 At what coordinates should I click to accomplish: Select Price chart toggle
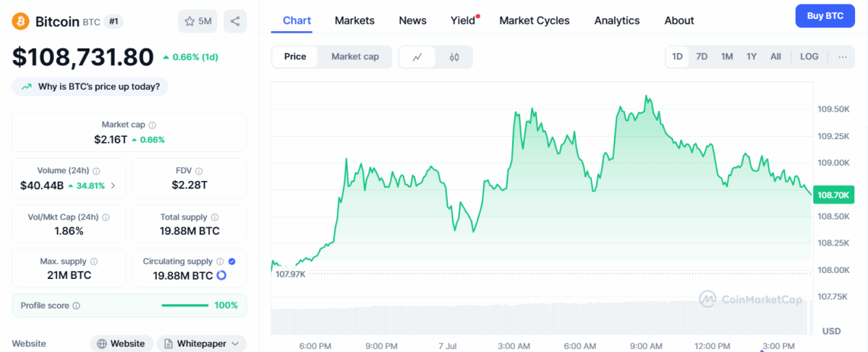click(295, 56)
